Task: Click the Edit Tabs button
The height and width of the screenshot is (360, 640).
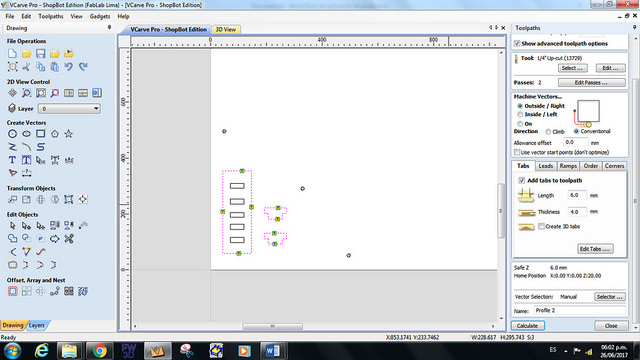Action: click(595, 249)
